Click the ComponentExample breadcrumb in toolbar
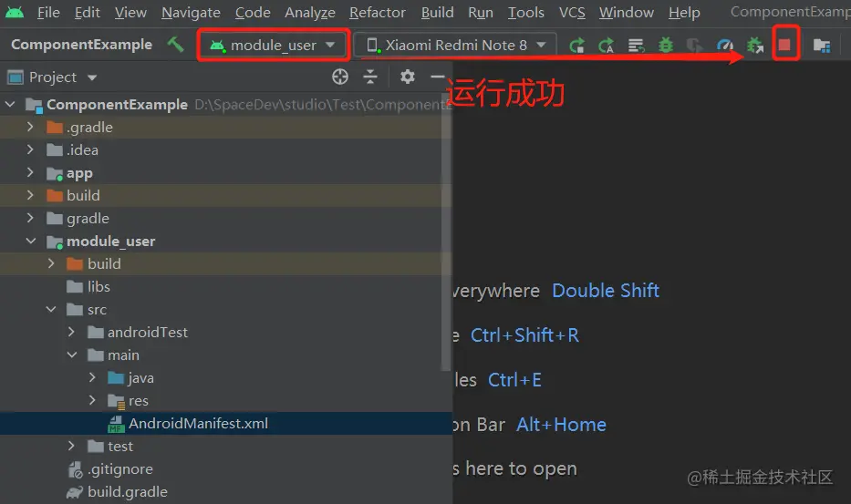Screen dimensions: 851x504 click(x=81, y=45)
